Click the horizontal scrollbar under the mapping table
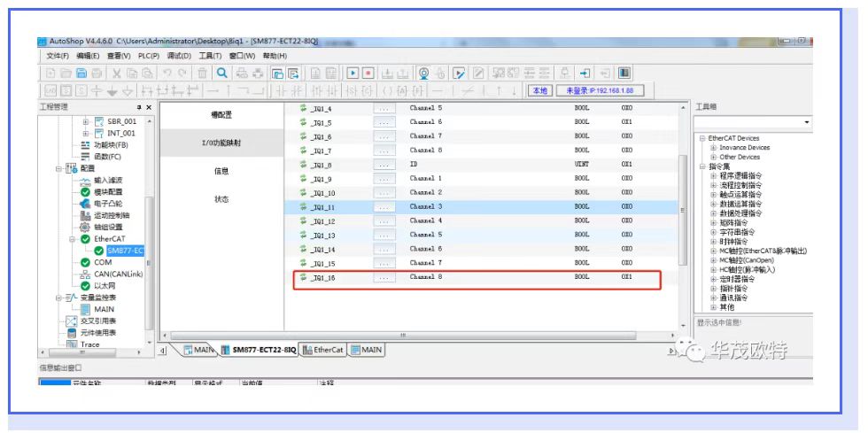The image size is (868, 433). click(404, 336)
